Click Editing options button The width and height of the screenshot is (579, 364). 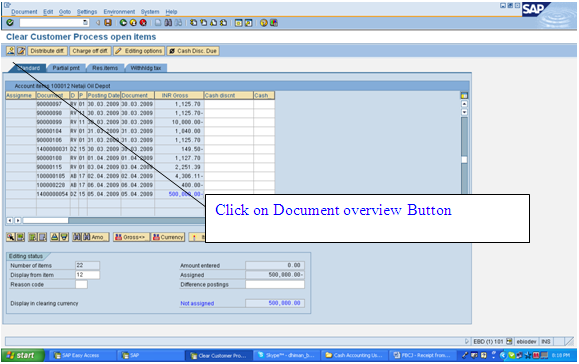139,51
